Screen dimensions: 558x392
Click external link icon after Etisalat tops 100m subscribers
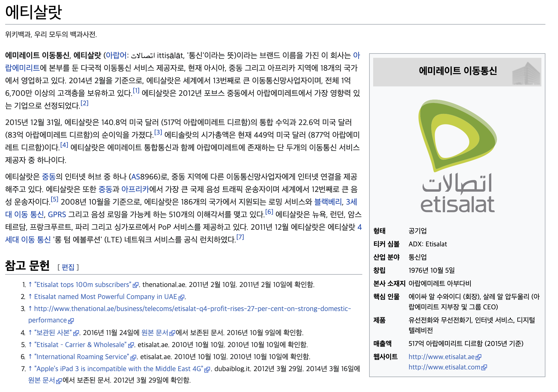[136, 285]
